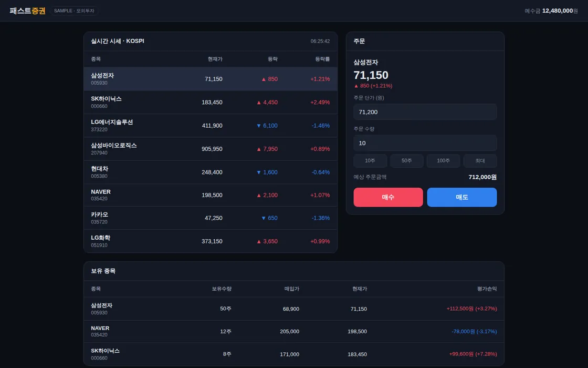Click the -78,000원 (-3.17%) loss value

click(x=475, y=331)
